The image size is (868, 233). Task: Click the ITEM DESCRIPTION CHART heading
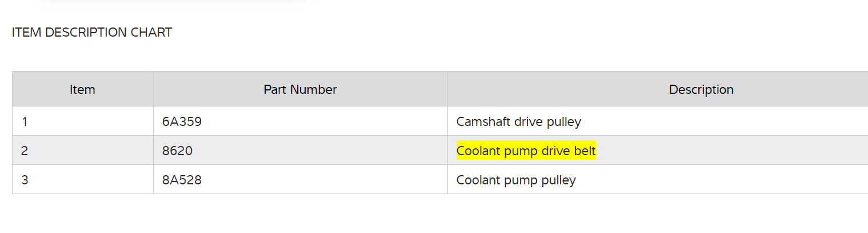pos(92,33)
